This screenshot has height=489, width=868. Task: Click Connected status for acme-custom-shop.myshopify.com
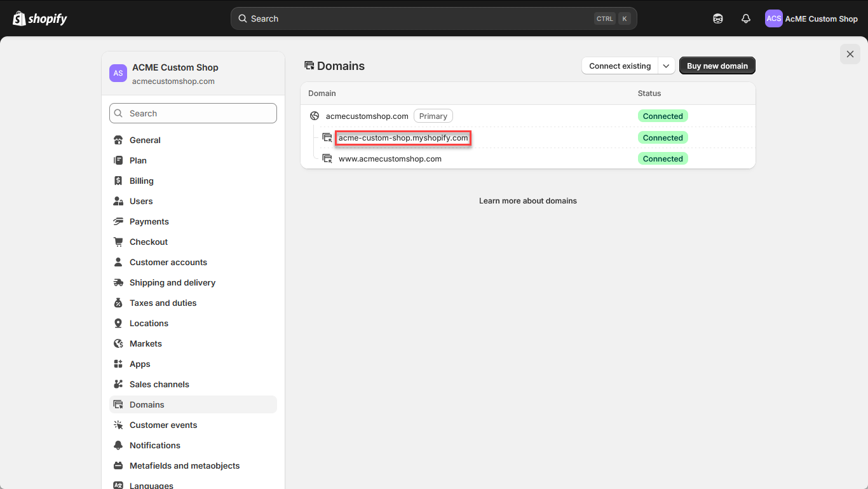(663, 137)
